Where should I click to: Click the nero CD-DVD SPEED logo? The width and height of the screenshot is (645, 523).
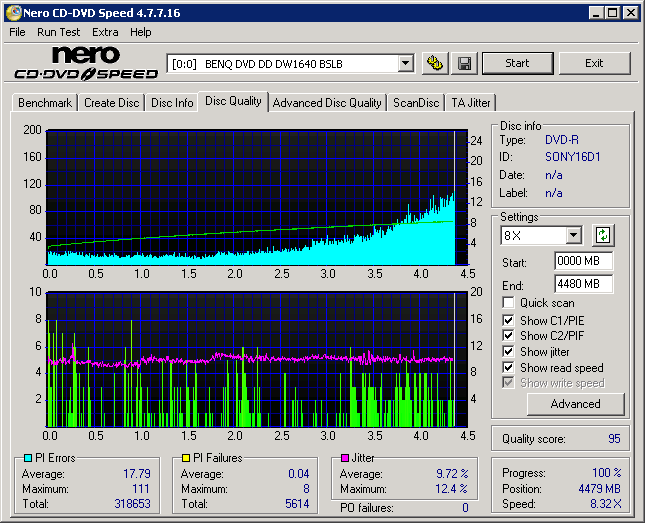pyautogui.click(x=86, y=63)
